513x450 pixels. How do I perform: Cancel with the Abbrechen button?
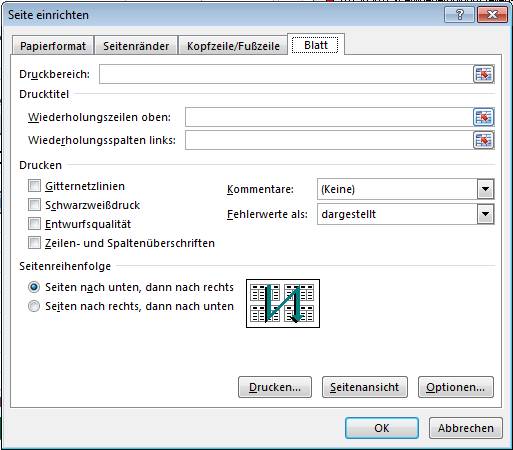pyautogui.click(x=466, y=428)
